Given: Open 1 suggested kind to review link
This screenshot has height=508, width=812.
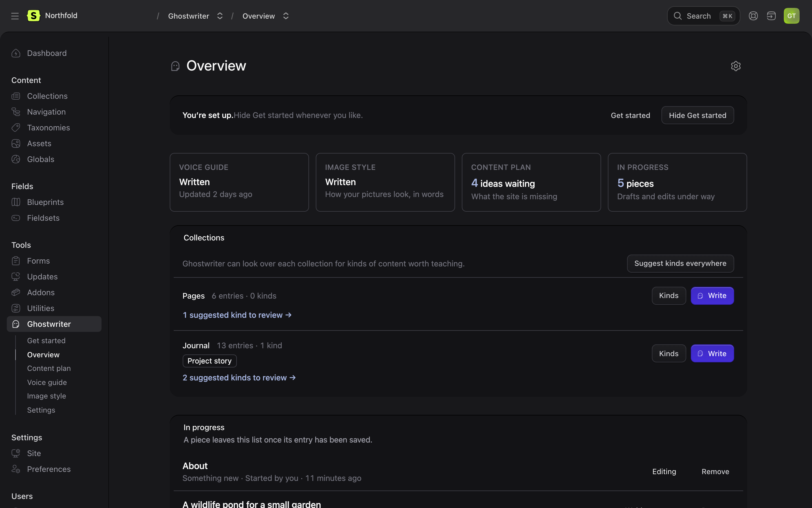Looking at the screenshot, I should [237, 315].
